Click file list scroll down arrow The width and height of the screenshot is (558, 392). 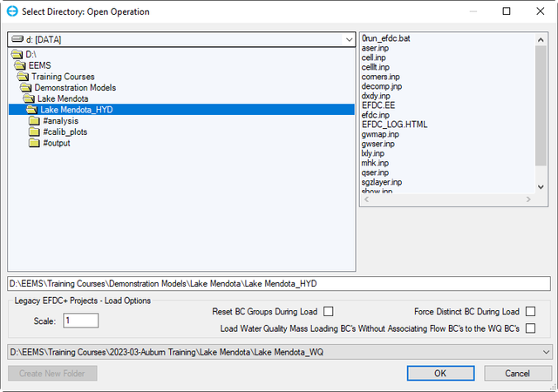[x=541, y=187]
